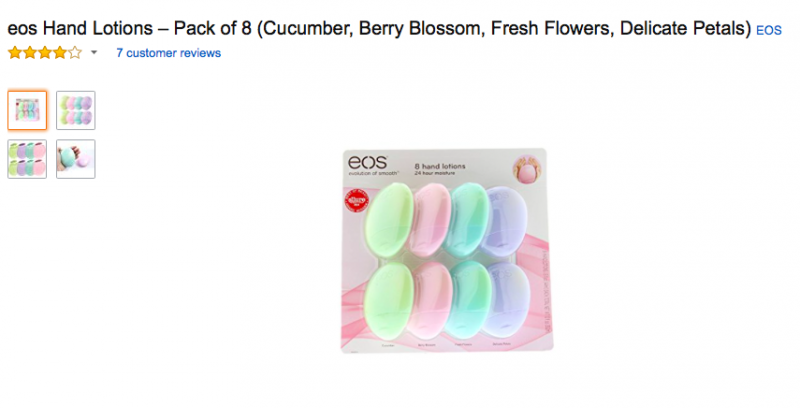
Task: Click the red round seal on package
Action: [353, 203]
